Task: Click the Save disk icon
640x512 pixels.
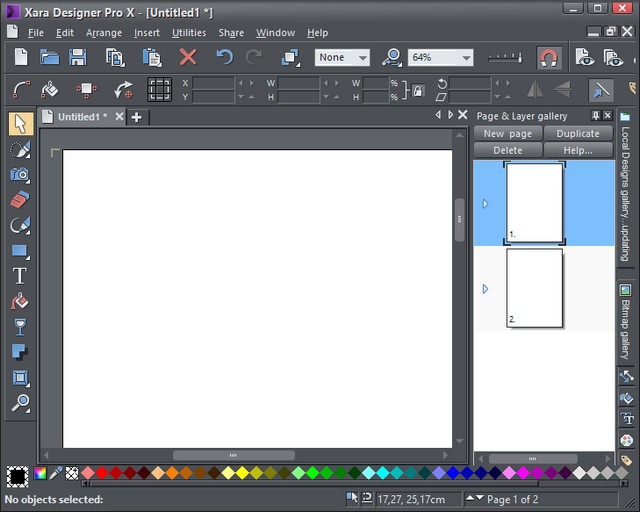Action: [x=78, y=58]
